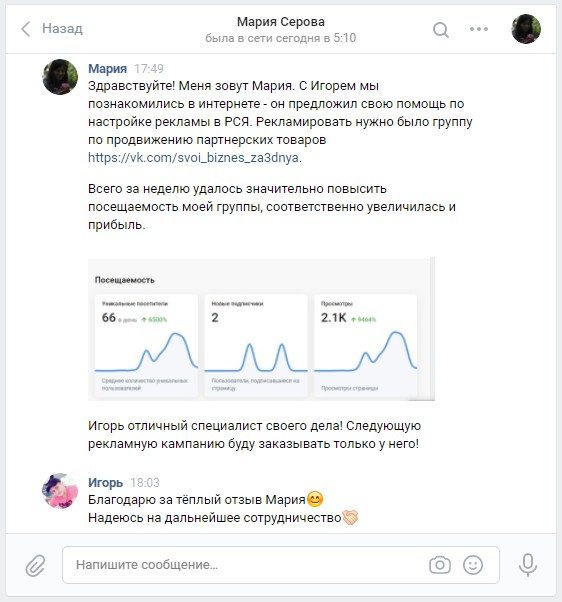Click the 18:03 message timestamp

[145, 483]
